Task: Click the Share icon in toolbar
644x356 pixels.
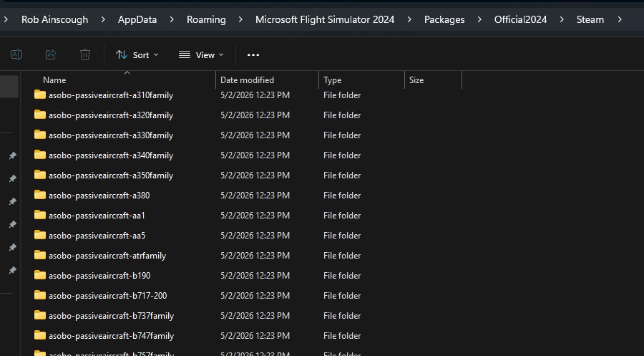Action: (x=51, y=54)
